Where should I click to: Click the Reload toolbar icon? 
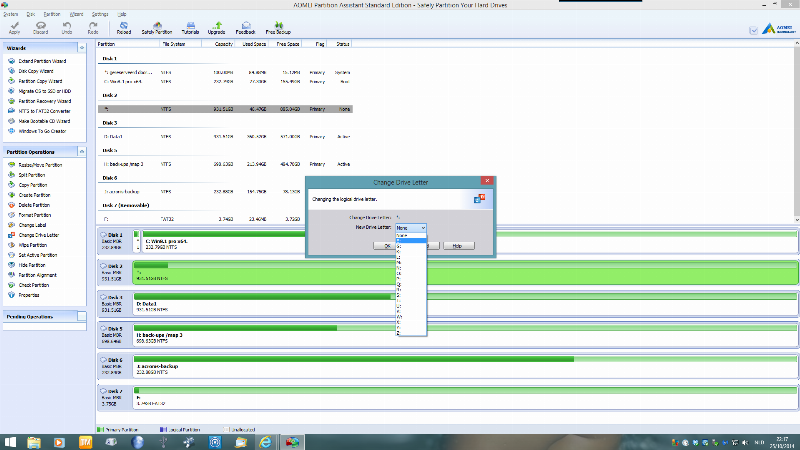pos(123,28)
